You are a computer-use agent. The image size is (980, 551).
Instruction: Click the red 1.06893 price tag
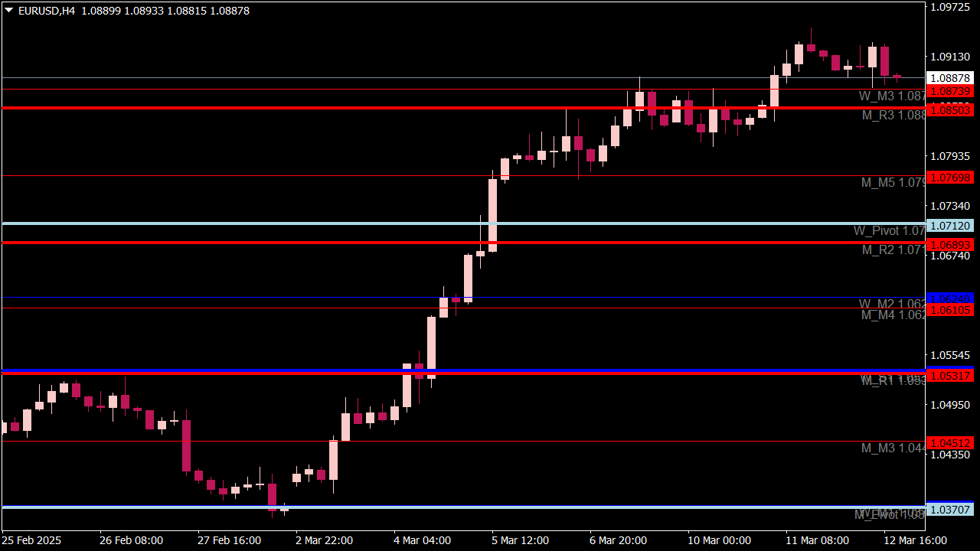pos(949,245)
